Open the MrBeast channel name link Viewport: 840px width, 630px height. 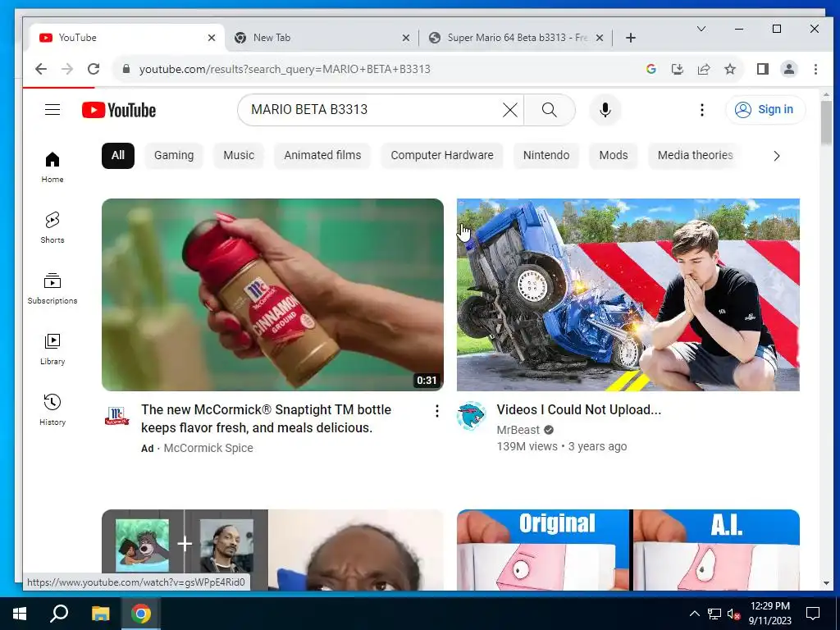coord(518,430)
